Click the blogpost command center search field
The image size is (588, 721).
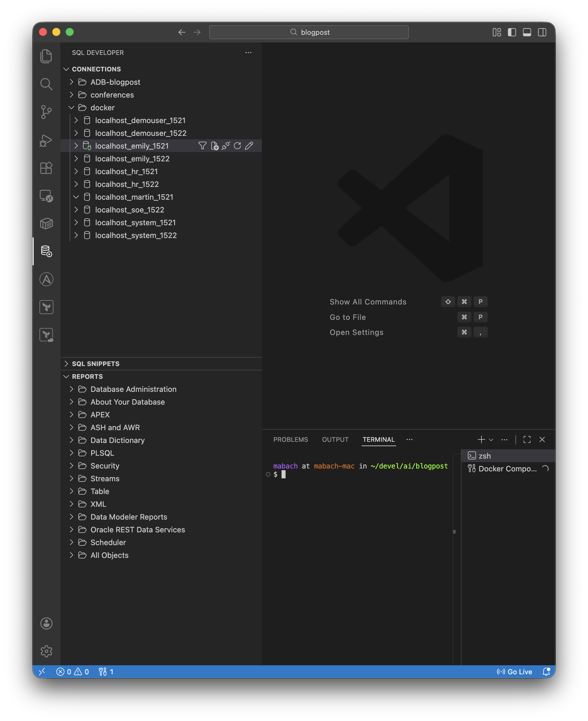(309, 32)
